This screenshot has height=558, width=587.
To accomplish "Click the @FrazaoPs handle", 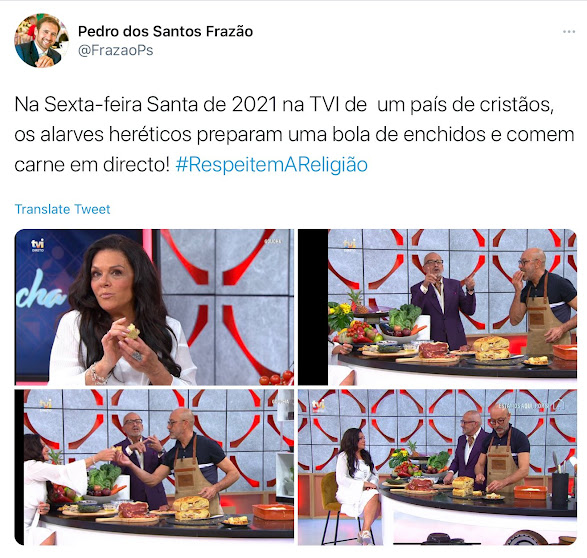I will point(115,51).
